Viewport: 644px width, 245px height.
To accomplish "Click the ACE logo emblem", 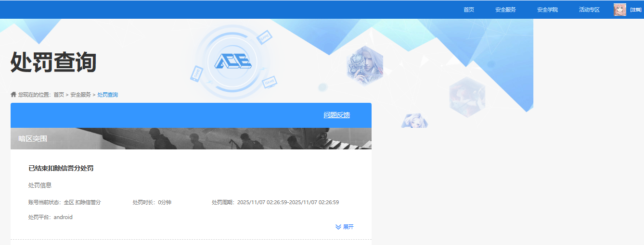I will (232, 62).
